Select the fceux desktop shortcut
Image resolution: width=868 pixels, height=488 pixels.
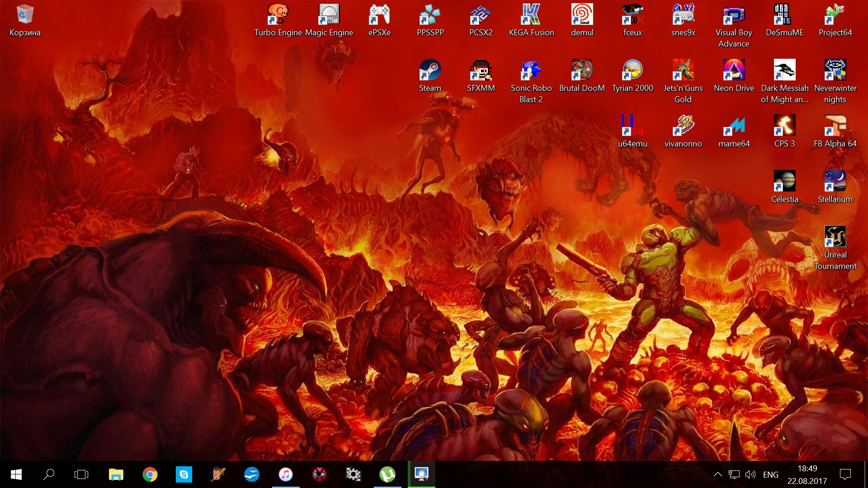pos(632,21)
